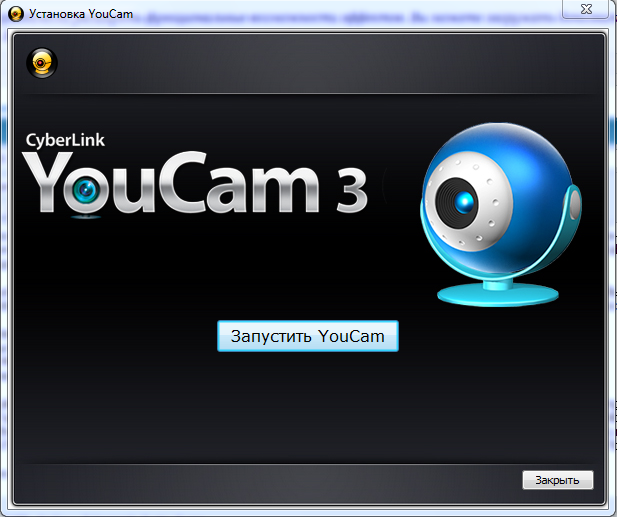Image resolution: width=617 pixels, height=517 pixels.
Task: Click the YouCam 3 logo
Action: tap(195, 183)
